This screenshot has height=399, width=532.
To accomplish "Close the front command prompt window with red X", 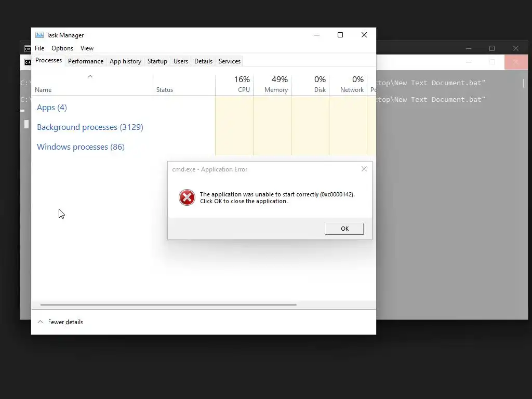I will pos(516,62).
